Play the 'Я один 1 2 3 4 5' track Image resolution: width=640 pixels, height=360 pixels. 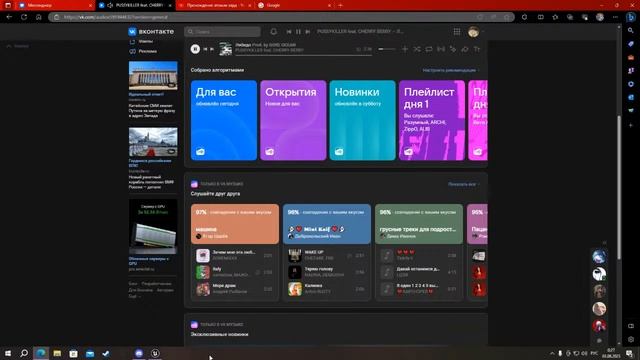point(419,289)
